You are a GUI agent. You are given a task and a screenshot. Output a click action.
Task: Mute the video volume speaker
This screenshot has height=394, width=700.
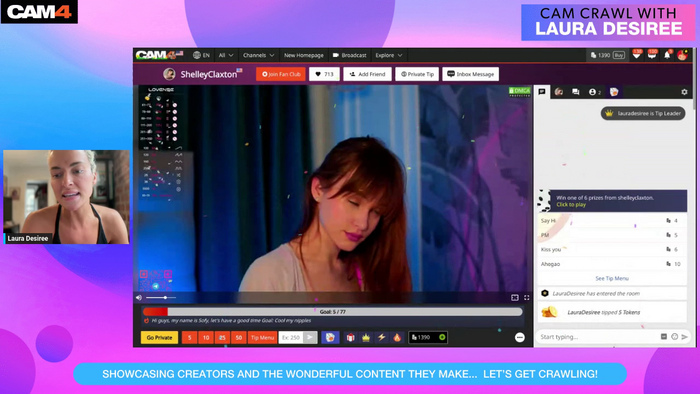(139, 297)
